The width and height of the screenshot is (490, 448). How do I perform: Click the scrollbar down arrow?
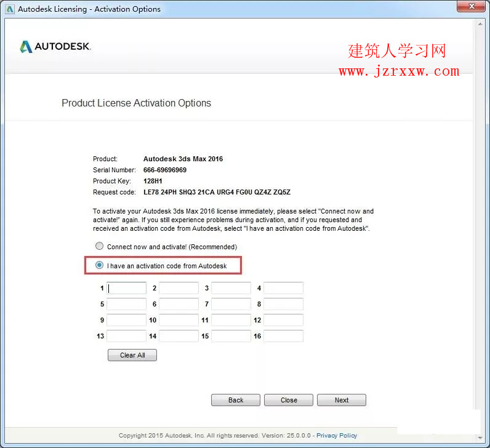[x=480, y=438]
